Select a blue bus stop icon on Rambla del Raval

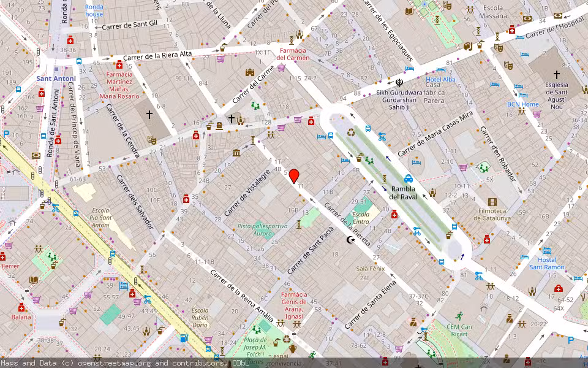(367, 128)
